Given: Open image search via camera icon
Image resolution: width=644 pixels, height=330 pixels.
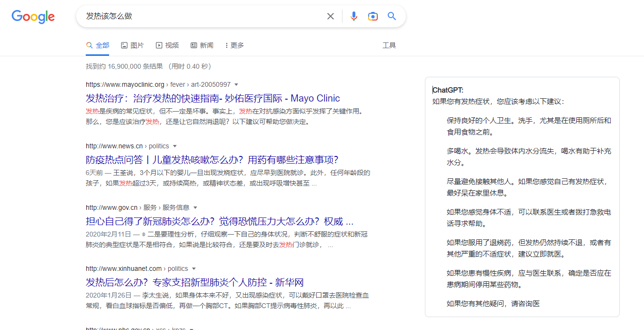Looking at the screenshot, I should 373,16.
